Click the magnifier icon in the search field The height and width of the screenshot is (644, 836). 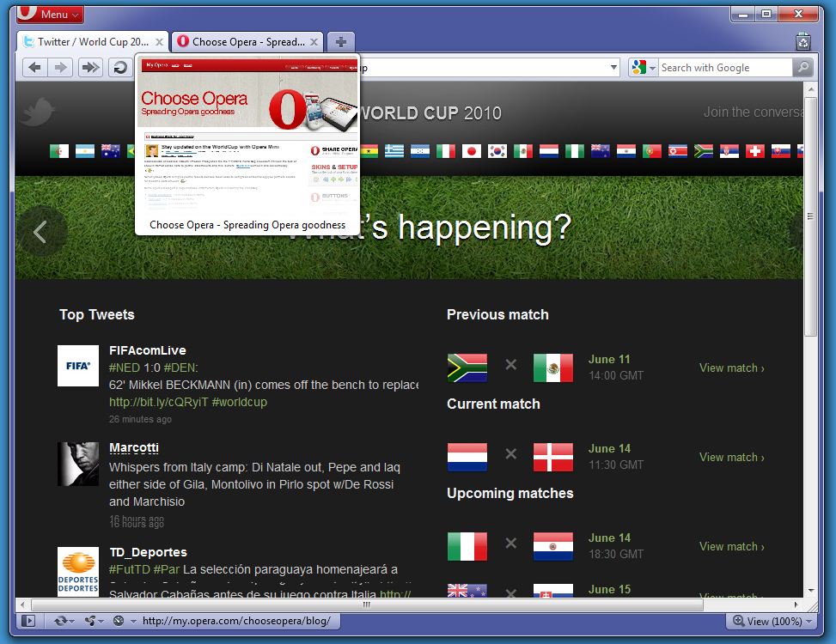[x=801, y=67]
